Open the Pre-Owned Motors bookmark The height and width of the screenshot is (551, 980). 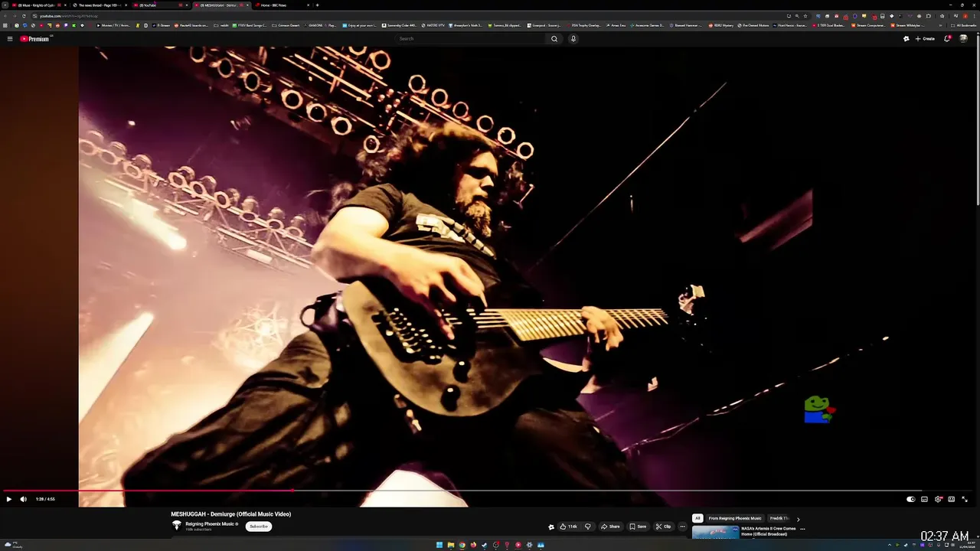(754, 25)
